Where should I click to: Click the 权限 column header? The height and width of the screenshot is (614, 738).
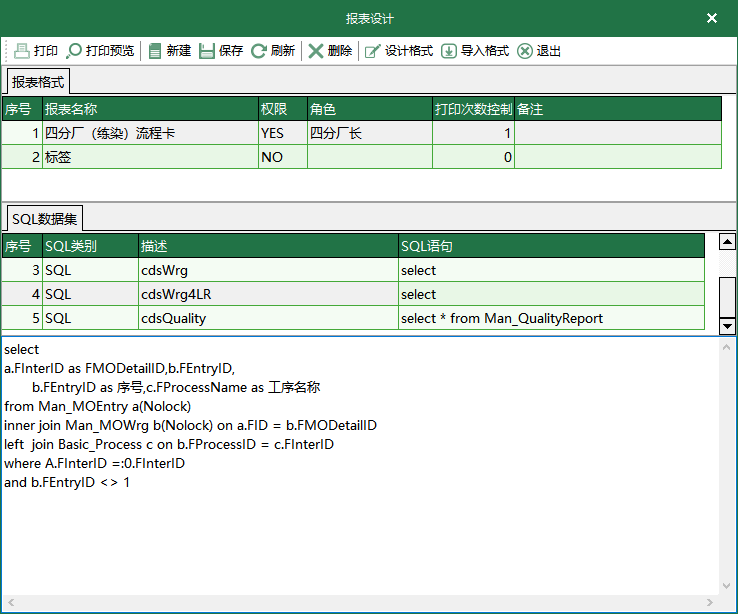(283, 109)
